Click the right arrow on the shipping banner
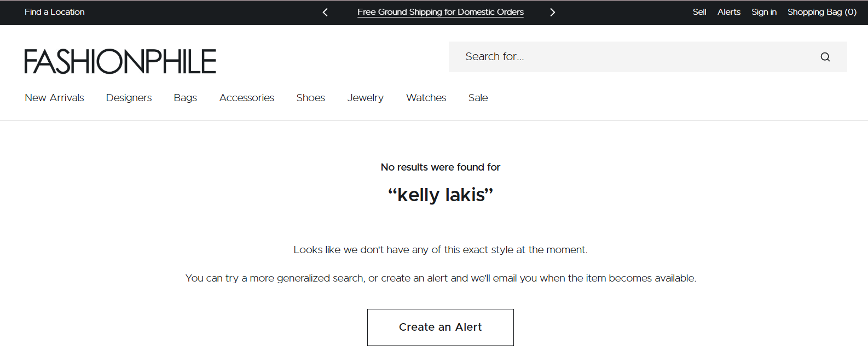This screenshot has width=868, height=363. (x=552, y=11)
